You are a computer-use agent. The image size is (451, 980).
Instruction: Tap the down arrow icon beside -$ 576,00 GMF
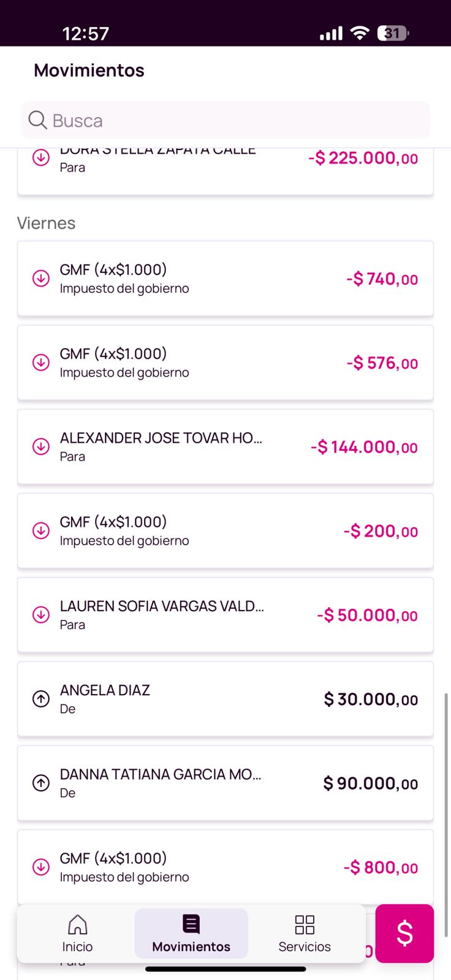[41, 363]
